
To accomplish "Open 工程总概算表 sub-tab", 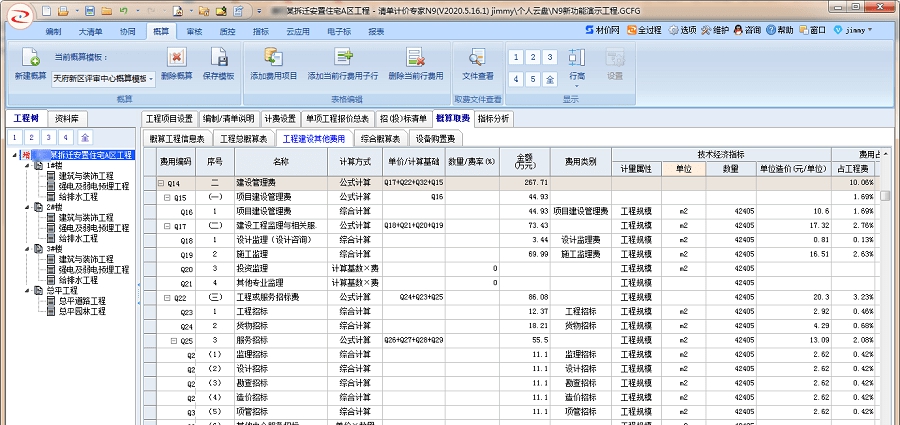I will pyautogui.click(x=244, y=138).
